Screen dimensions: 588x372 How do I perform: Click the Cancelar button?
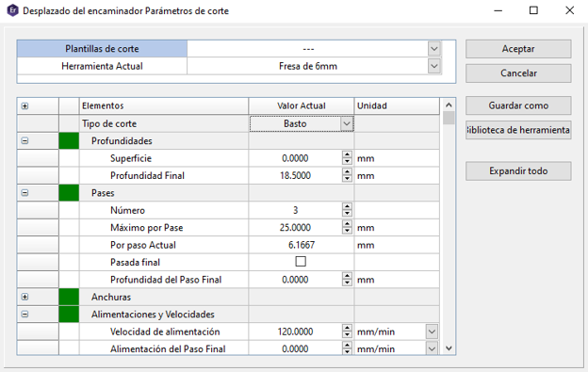click(x=518, y=73)
